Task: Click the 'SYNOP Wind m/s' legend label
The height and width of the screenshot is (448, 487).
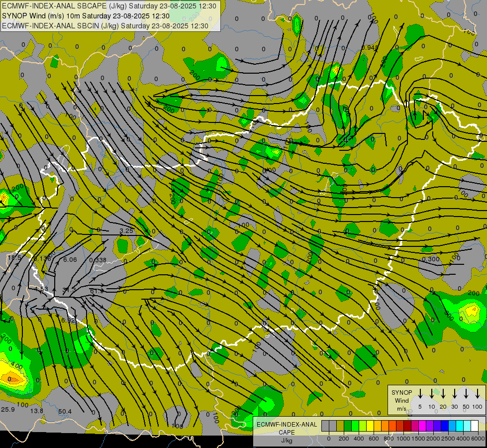Action: (401, 400)
